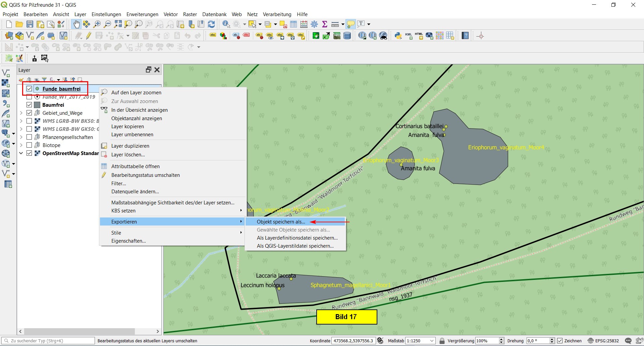Image resolution: width=644 pixels, height=346 pixels.
Task: Uncheck the Funde_baumfrei layer visibility
Action: 29,89
